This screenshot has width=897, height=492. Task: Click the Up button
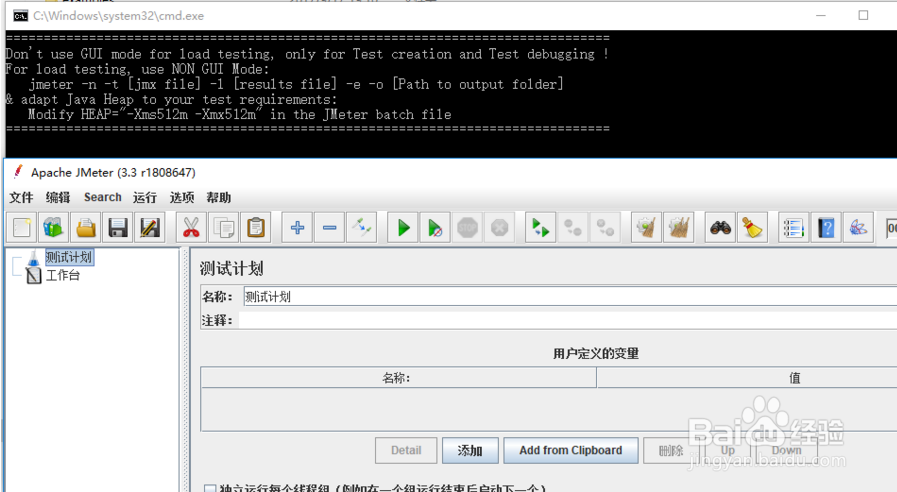[728, 450]
